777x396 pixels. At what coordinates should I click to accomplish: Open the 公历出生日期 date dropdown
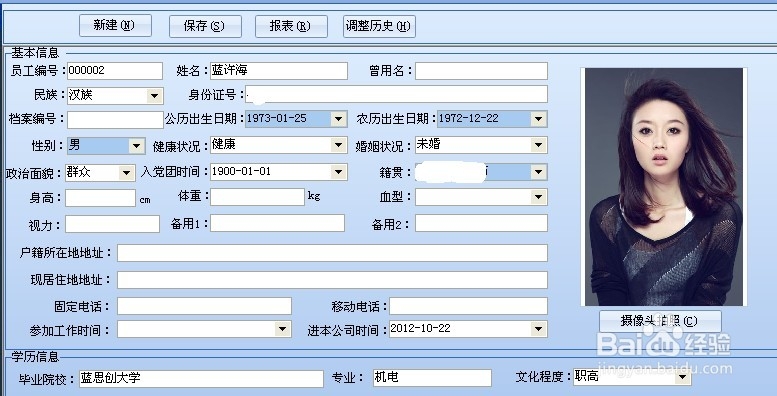[x=339, y=119]
